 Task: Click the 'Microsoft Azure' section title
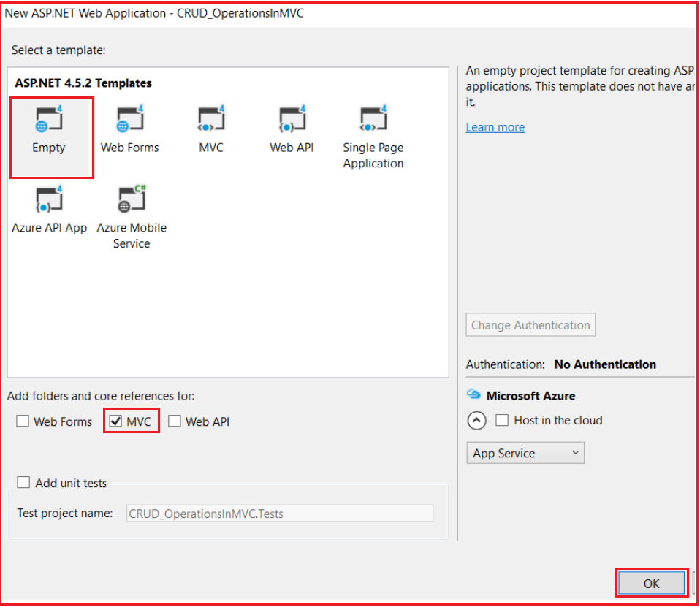pos(530,396)
